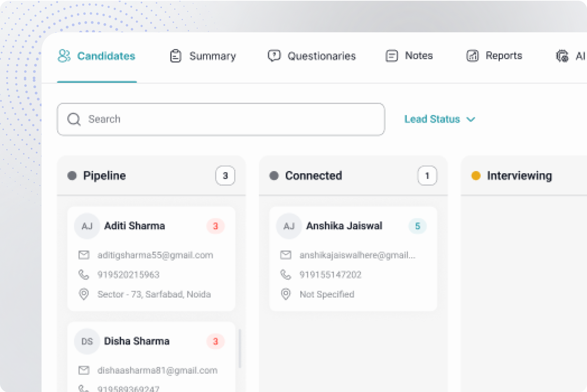Click the AI tab gear icon
This screenshot has width=587, height=392.
pos(562,56)
